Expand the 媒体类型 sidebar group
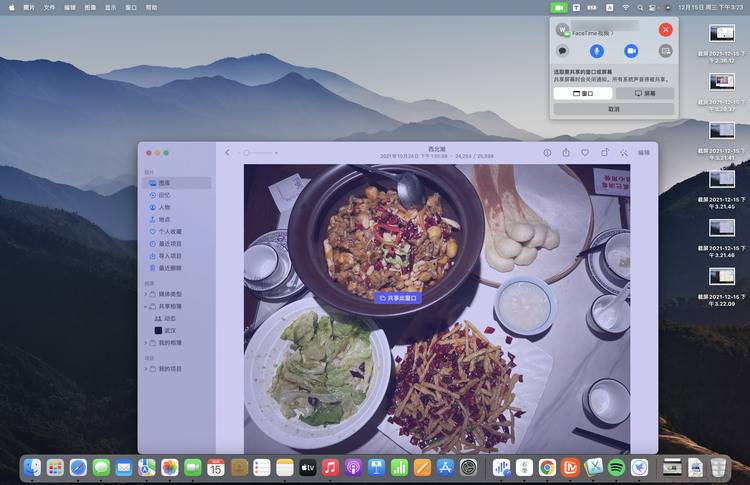Image resolution: width=750 pixels, height=485 pixels. coord(146,294)
